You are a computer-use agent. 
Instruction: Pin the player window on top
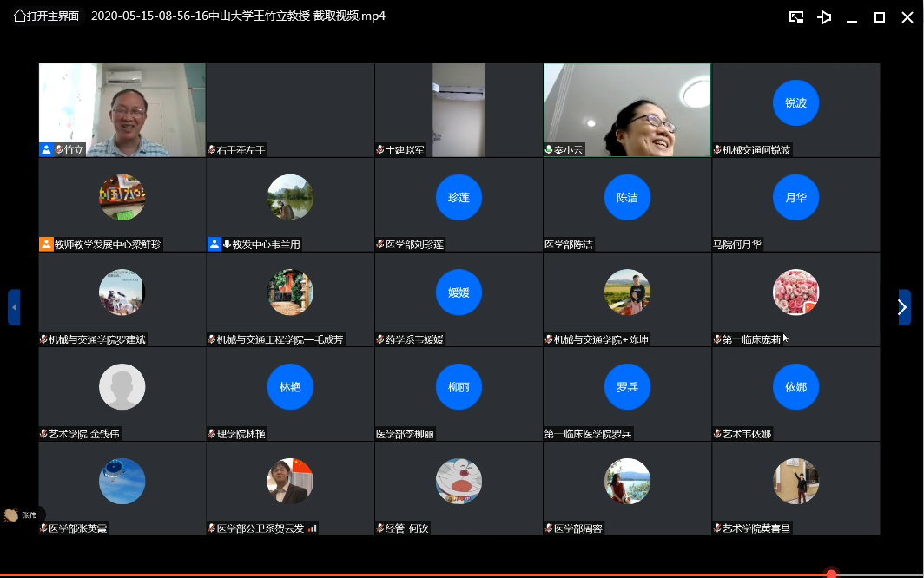pos(824,17)
